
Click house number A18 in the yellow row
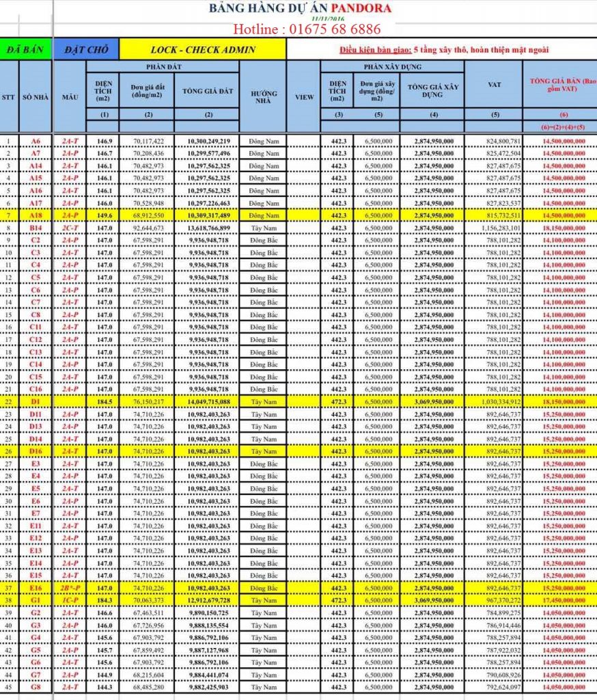click(36, 215)
